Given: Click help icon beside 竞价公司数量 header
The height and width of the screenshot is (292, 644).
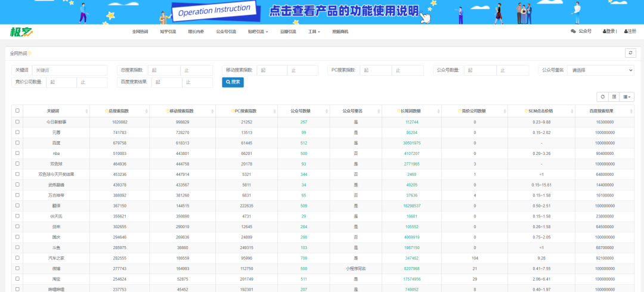Looking at the screenshot, I should pyautogui.click(x=459, y=111).
